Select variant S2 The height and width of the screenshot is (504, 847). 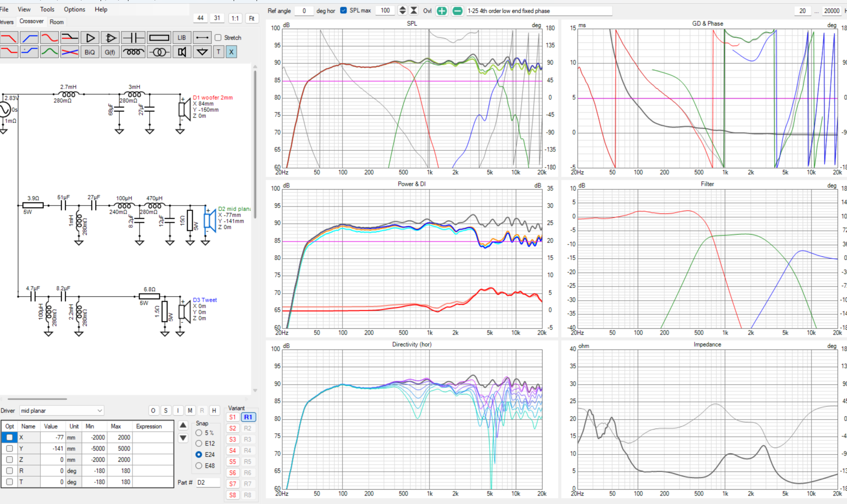coord(232,428)
